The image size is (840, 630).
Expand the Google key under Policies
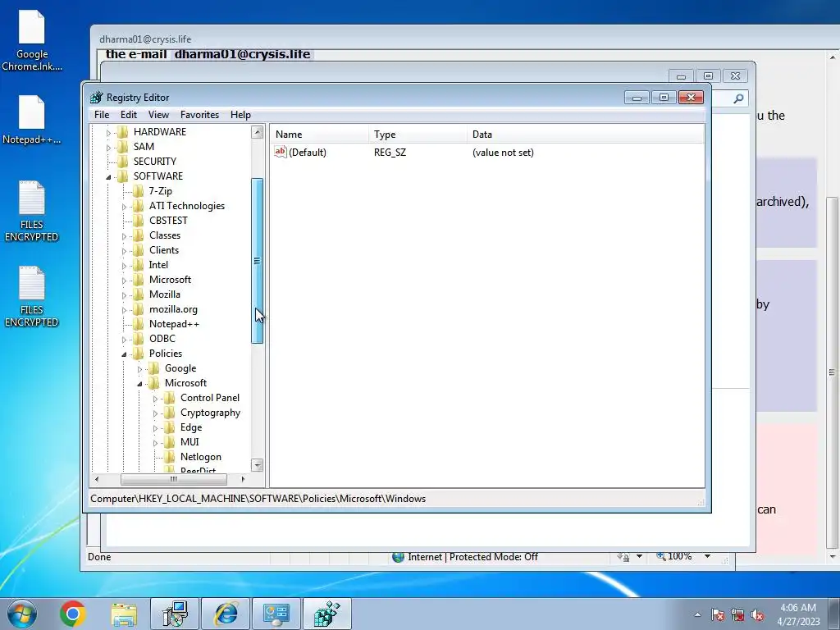click(x=139, y=369)
